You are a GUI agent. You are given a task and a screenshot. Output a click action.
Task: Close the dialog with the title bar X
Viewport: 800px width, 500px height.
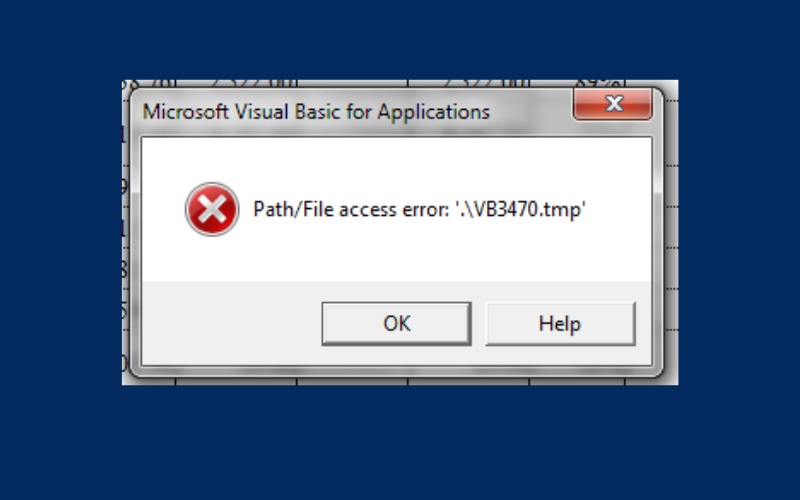click(613, 103)
